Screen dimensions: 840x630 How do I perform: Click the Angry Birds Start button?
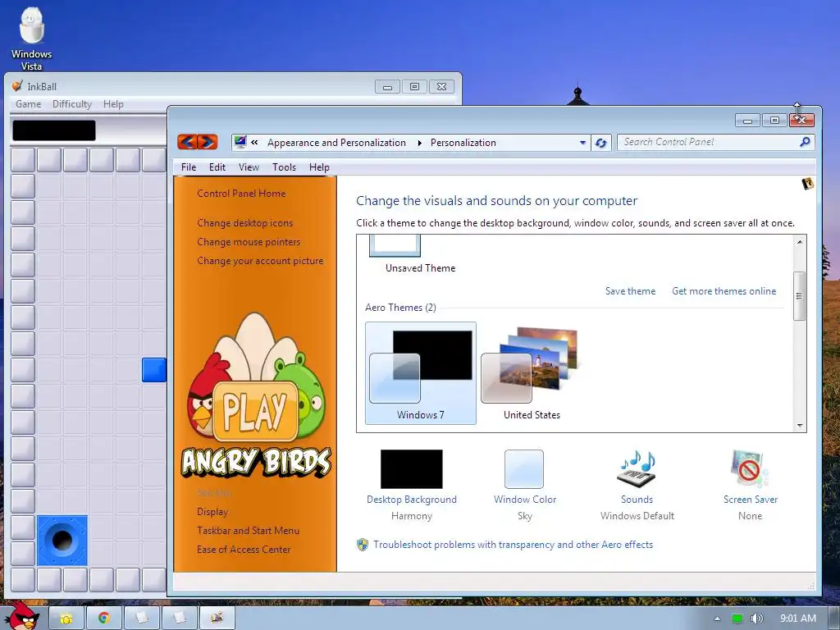click(x=21, y=616)
